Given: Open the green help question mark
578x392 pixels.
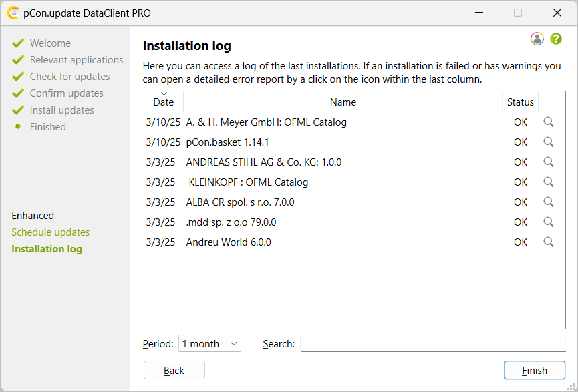Looking at the screenshot, I should pos(556,39).
